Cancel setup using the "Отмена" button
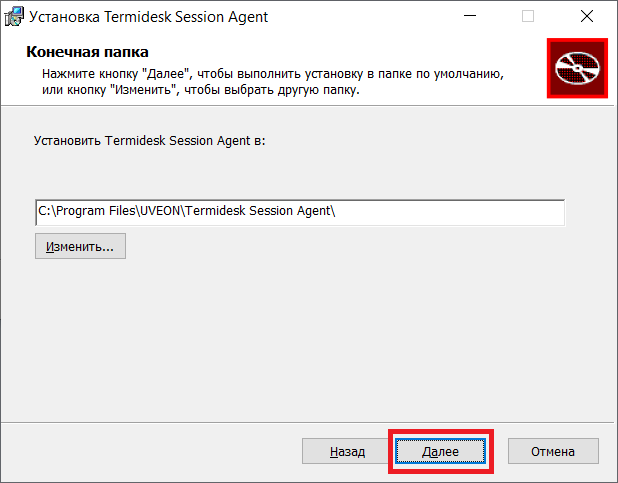The width and height of the screenshot is (618, 483). (553, 452)
